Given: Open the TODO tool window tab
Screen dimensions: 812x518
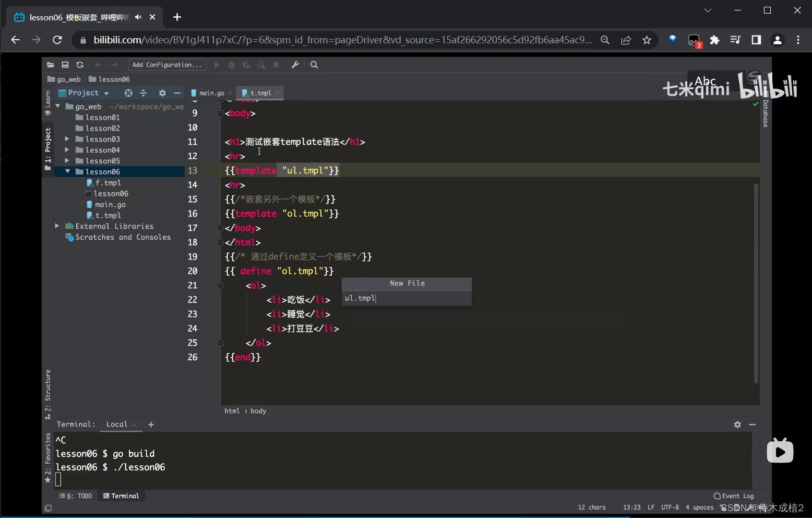Looking at the screenshot, I should click(x=76, y=496).
